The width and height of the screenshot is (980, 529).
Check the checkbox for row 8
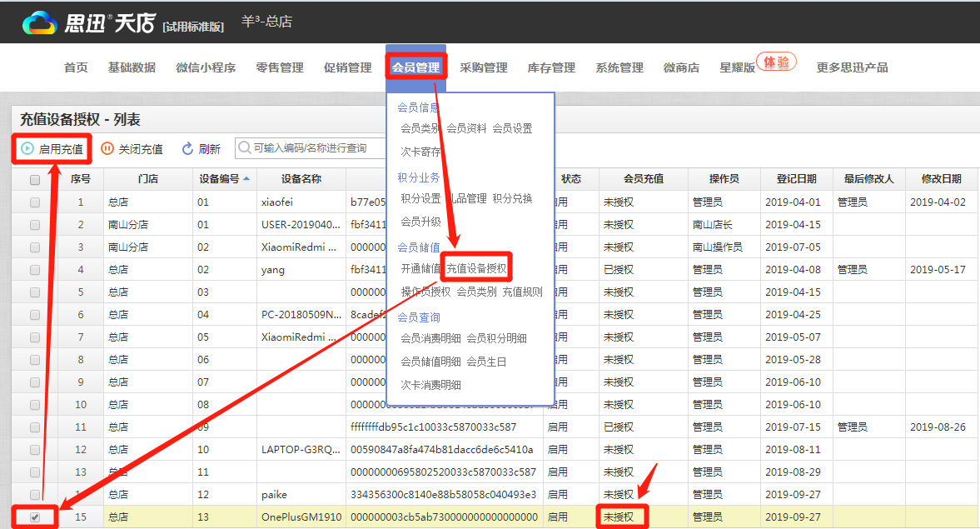pos(35,360)
